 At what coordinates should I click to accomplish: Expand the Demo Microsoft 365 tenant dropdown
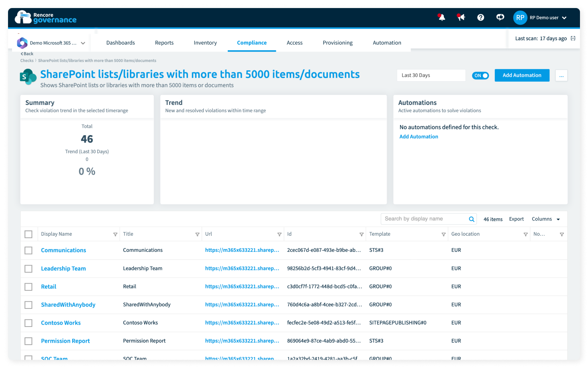pyautogui.click(x=83, y=43)
